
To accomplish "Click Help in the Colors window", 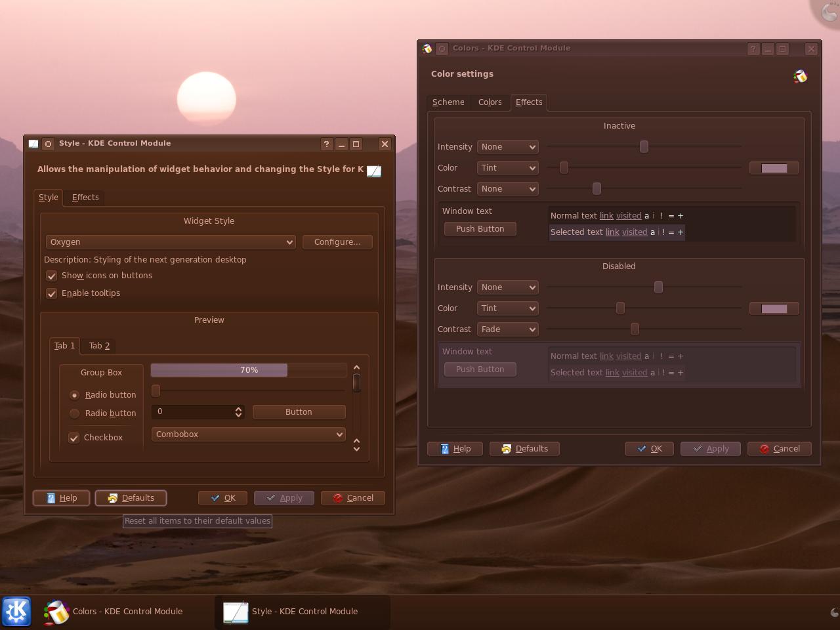I will pos(455,449).
